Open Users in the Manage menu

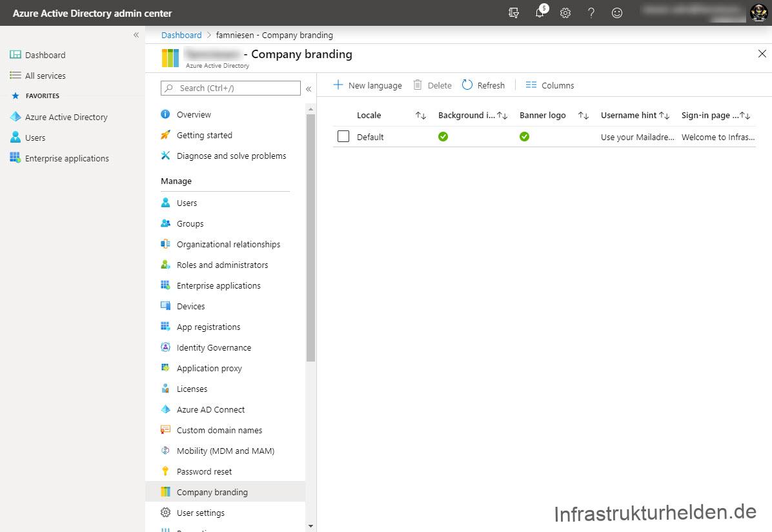coord(225,203)
